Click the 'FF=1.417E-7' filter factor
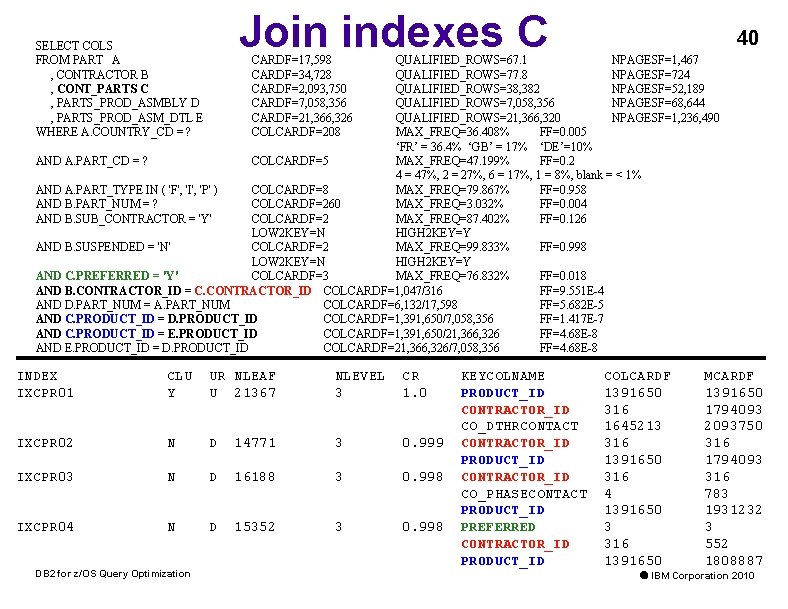Image resolution: width=788 pixels, height=609 pixels. 571,319
